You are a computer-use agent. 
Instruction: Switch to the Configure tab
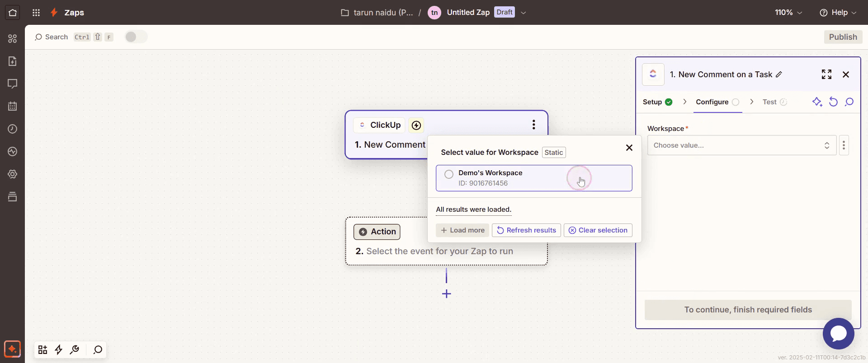pyautogui.click(x=717, y=102)
